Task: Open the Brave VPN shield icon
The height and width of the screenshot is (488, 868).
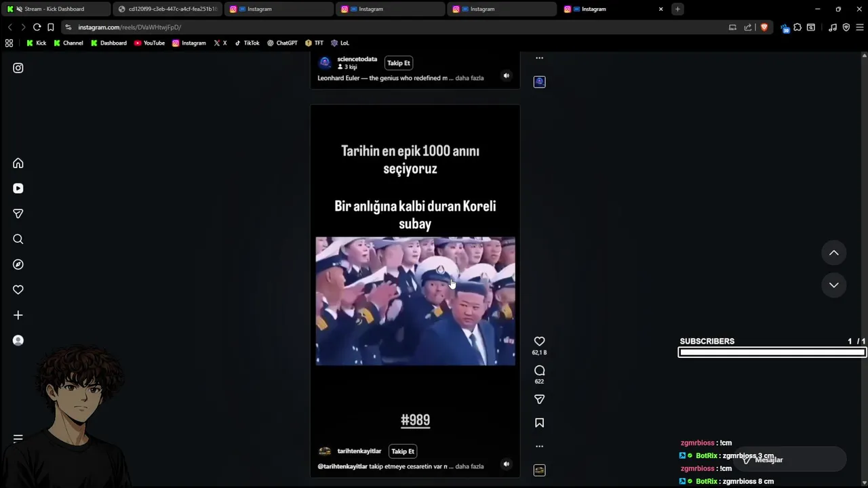Action: click(x=846, y=27)
